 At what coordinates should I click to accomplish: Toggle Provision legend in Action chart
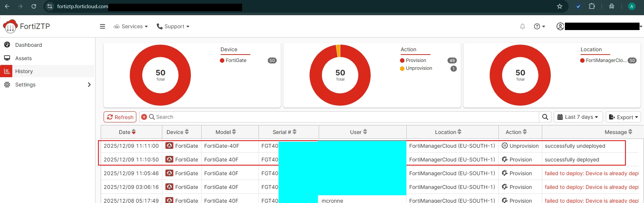coord(413,60)
